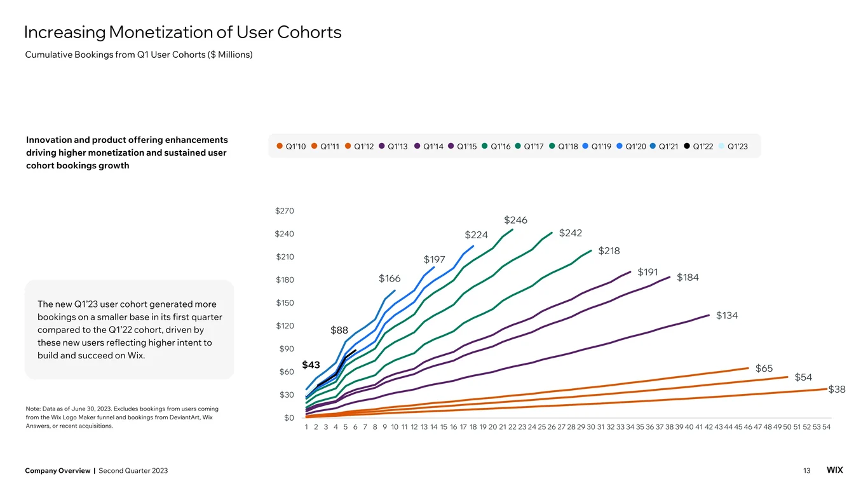Click the $134 purple line label
Viewport: 868px width, 488px height.
tap(727, 315)
